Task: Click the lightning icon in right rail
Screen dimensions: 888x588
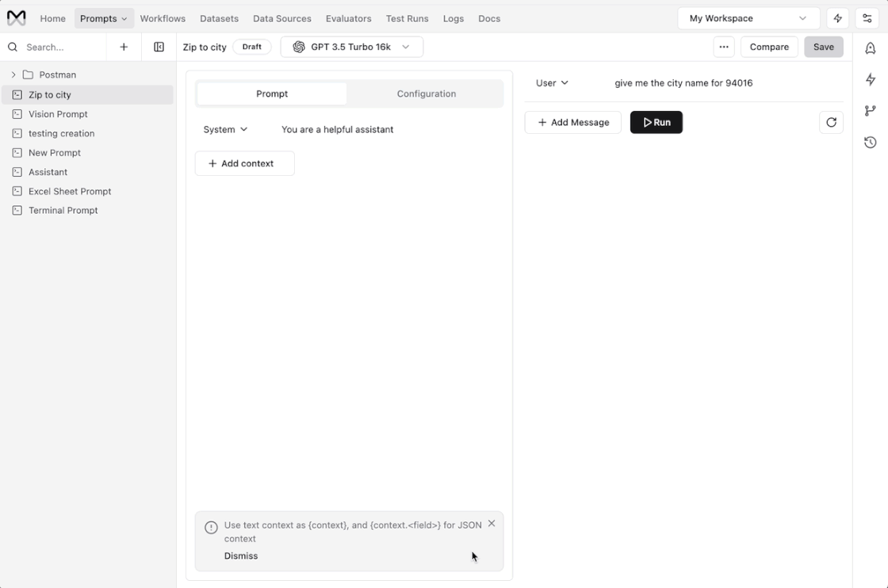Action: pos(871,79)
